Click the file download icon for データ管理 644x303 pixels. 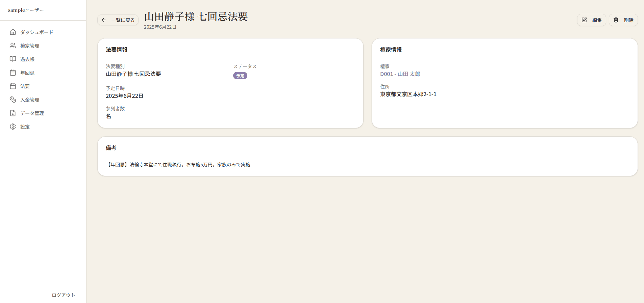click(13, 113)
